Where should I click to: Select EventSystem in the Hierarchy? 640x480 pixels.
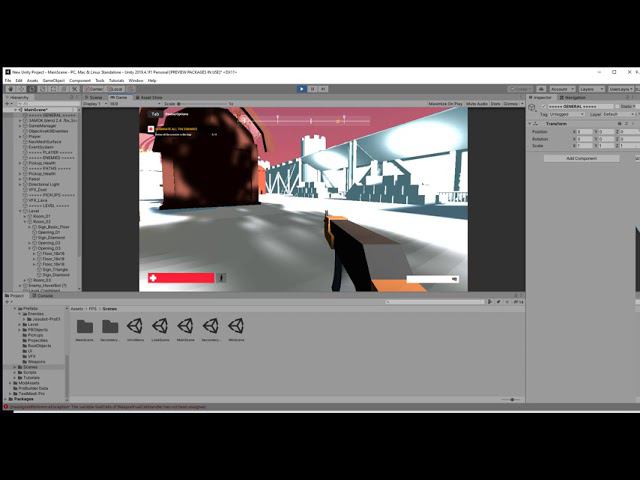pyautogui.click(x=41, y=147)
